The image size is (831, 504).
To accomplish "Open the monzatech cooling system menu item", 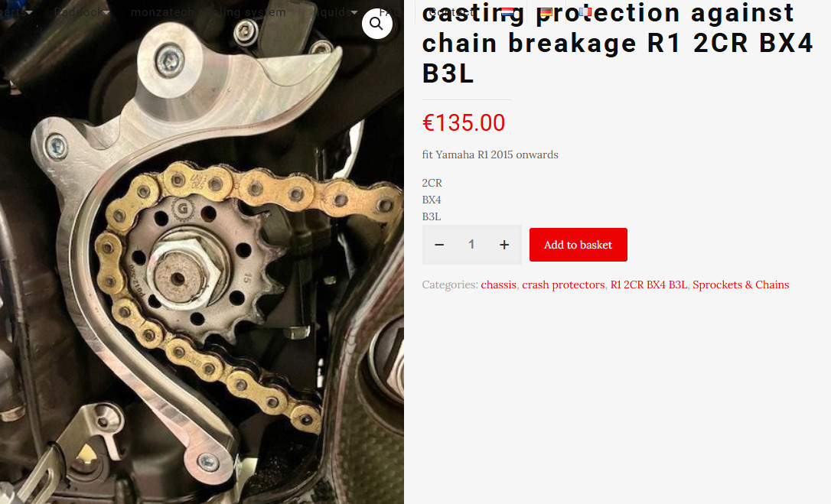I will (x=208, y=11).
